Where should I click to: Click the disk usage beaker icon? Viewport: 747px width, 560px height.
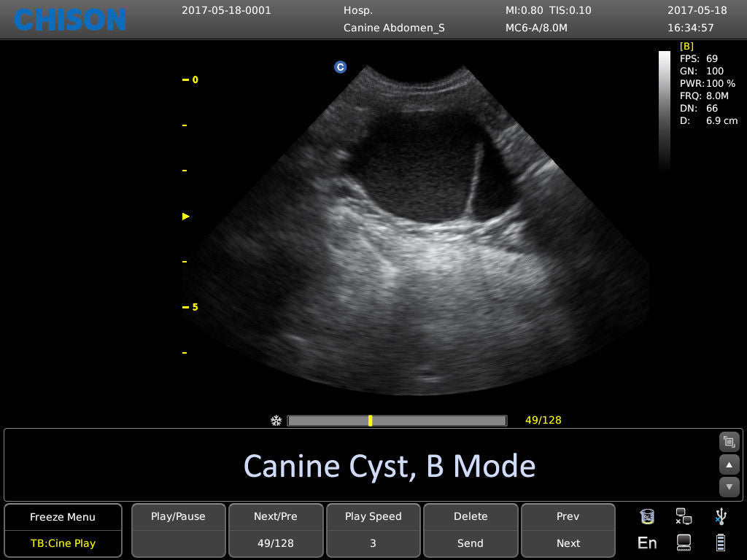click(x=646, y=516)
